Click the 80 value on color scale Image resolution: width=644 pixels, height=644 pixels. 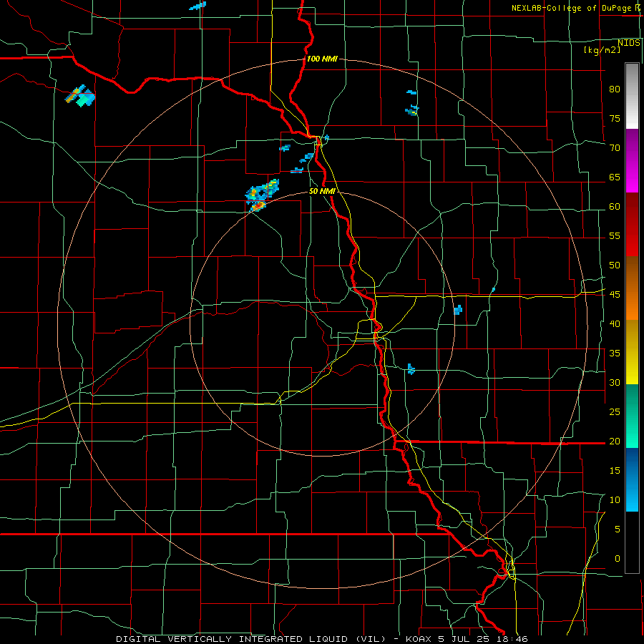click(x=615, y=89)
